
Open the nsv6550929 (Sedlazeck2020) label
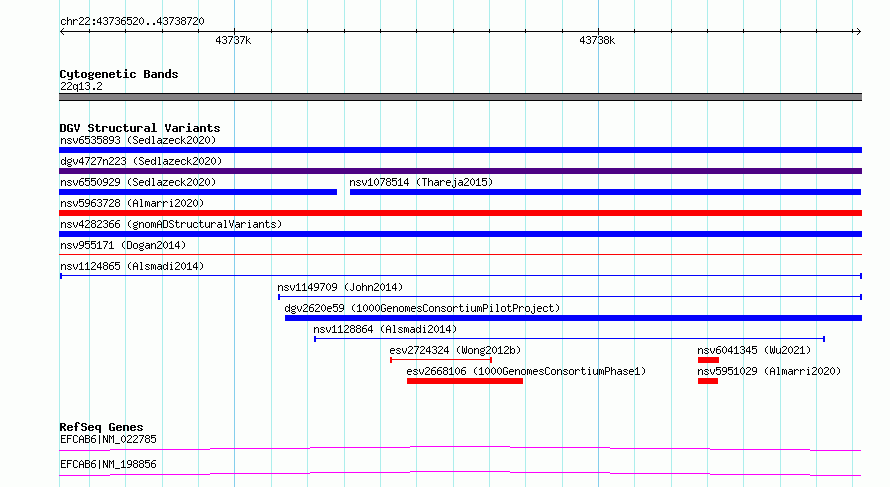tap(138, 182)
